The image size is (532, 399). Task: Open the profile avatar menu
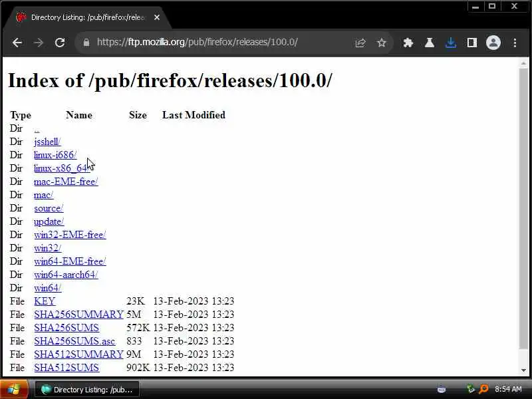(x=493, y=43)
